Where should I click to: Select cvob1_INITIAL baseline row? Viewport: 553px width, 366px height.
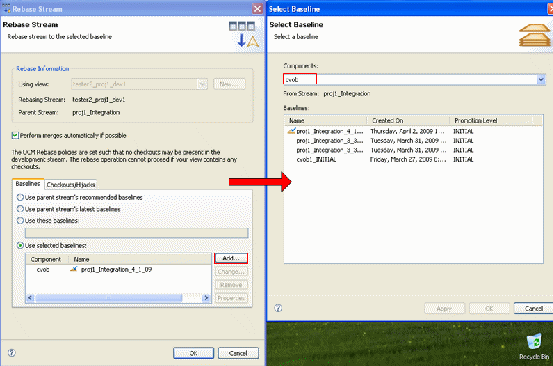pyautogui.click(x=413, y=160)
